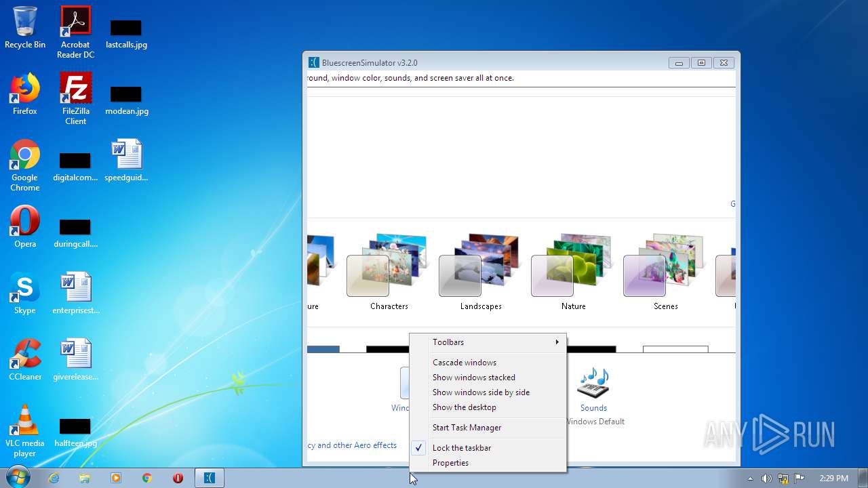Open Windows Media Player from taskbar

coord(116,478)
